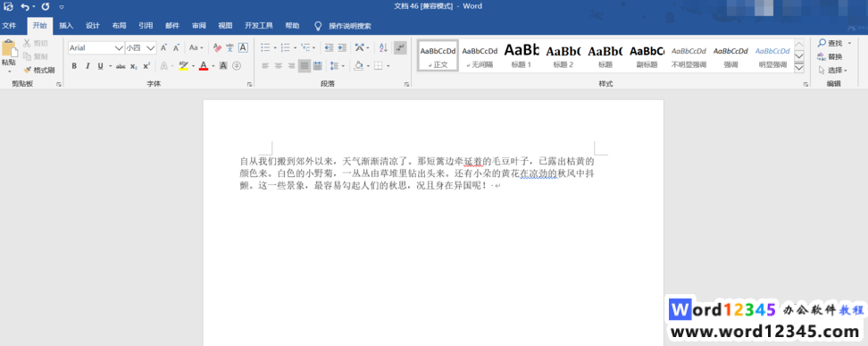Click the Paste clipboard icon
868x346 pixels.
pos(9,49)
